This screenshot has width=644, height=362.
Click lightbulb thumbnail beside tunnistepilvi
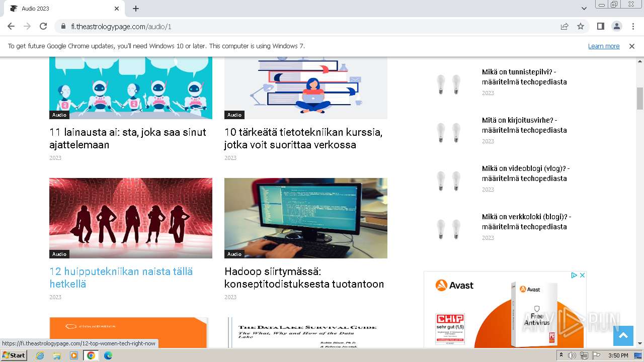pyautogui.click(x=448, y=84)
